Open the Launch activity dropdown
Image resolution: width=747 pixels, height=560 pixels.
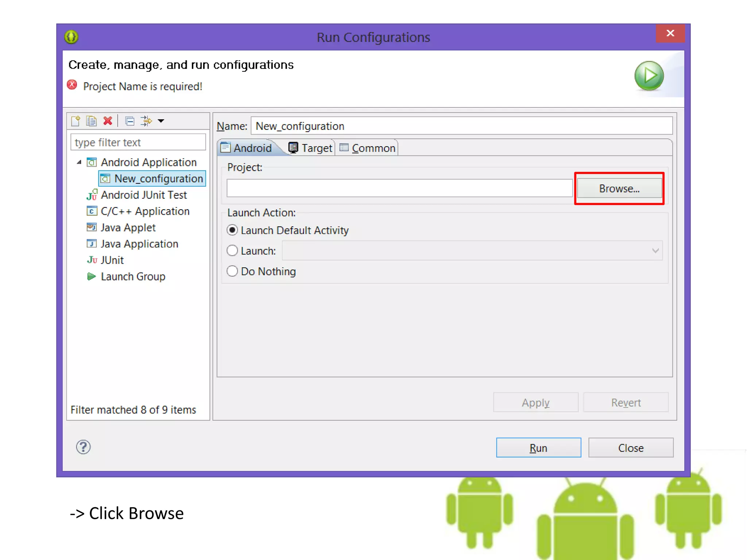pyautogui.click(x=655, y=251)
